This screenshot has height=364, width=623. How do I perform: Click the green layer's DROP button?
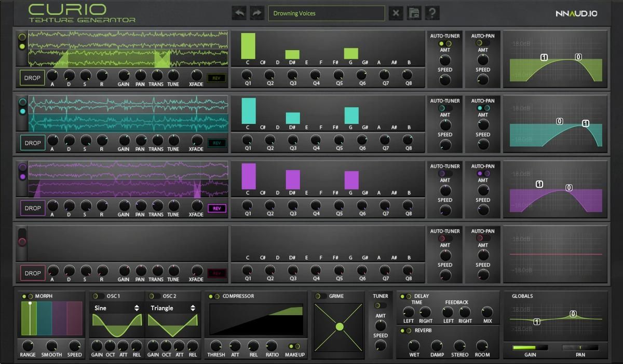pyautogui.click(x=32, y=78)
